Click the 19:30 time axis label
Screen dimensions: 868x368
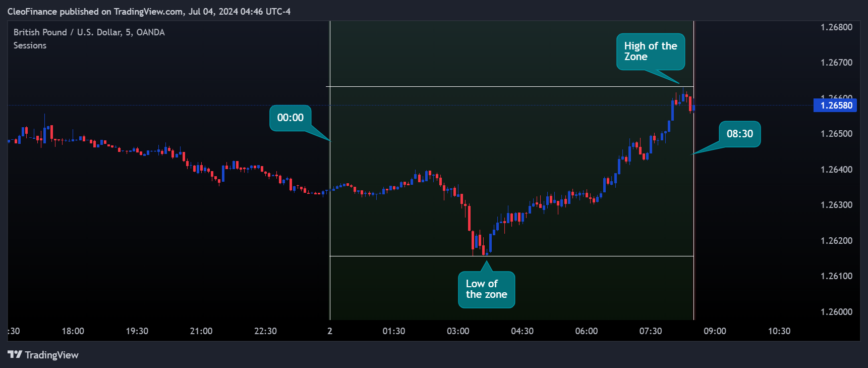pos(137,331)
